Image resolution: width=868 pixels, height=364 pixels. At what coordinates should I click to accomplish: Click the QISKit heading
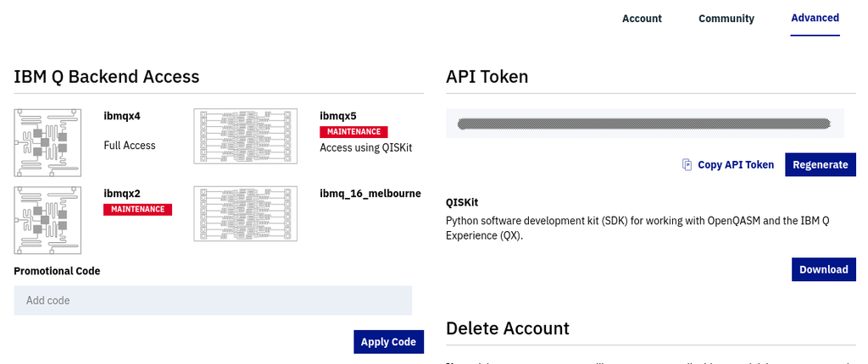(462, 202)
